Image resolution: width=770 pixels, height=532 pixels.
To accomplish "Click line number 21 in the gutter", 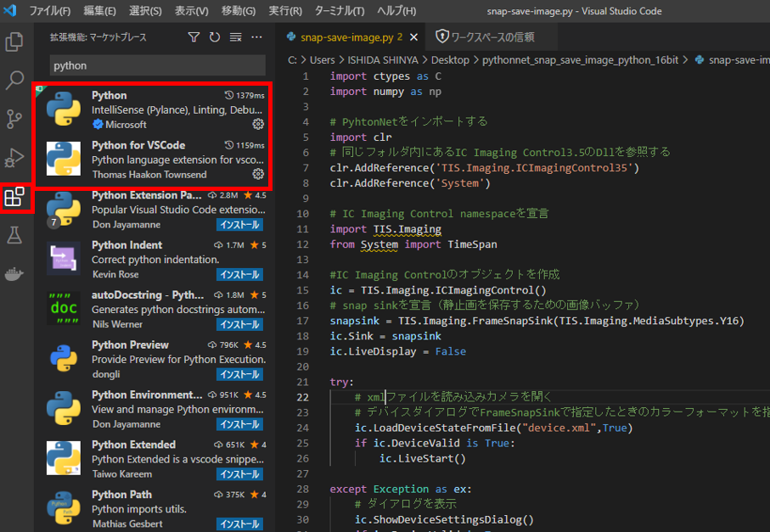I will 302,382.
